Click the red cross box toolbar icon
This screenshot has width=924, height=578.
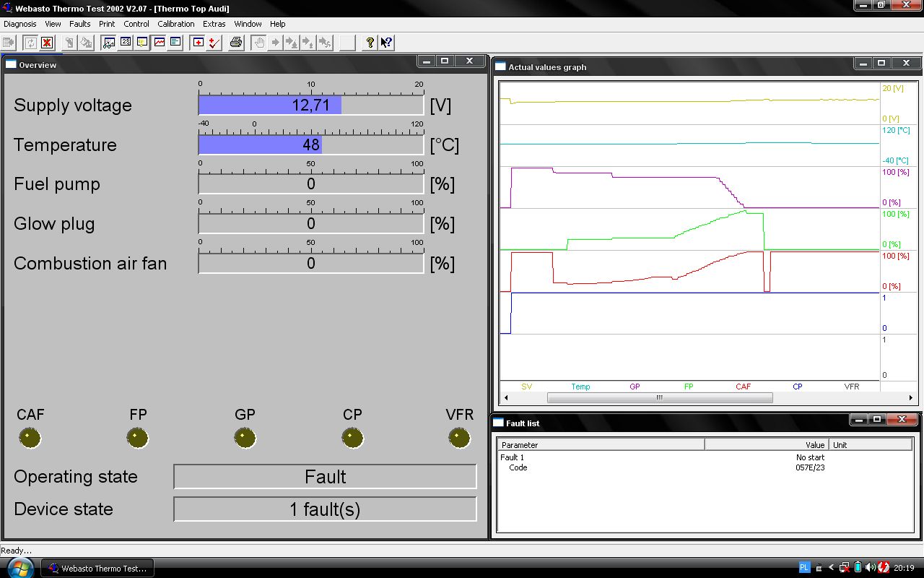tap(198, 43)
